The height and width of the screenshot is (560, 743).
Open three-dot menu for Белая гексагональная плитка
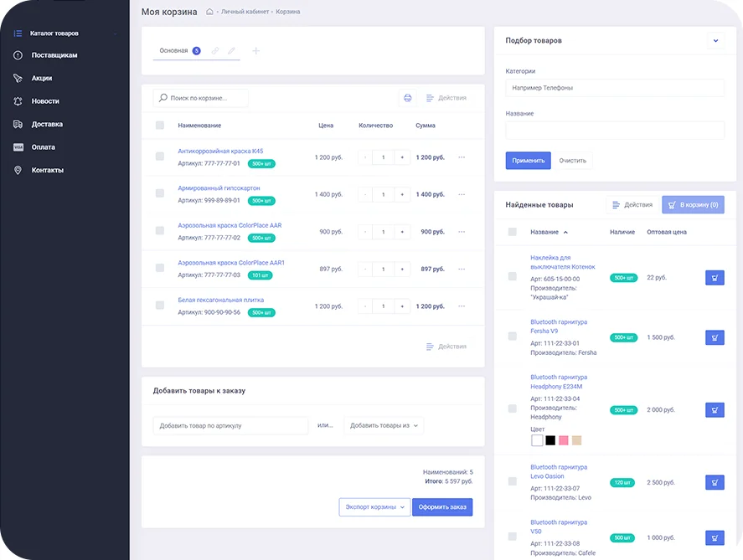tap(462, 306)
